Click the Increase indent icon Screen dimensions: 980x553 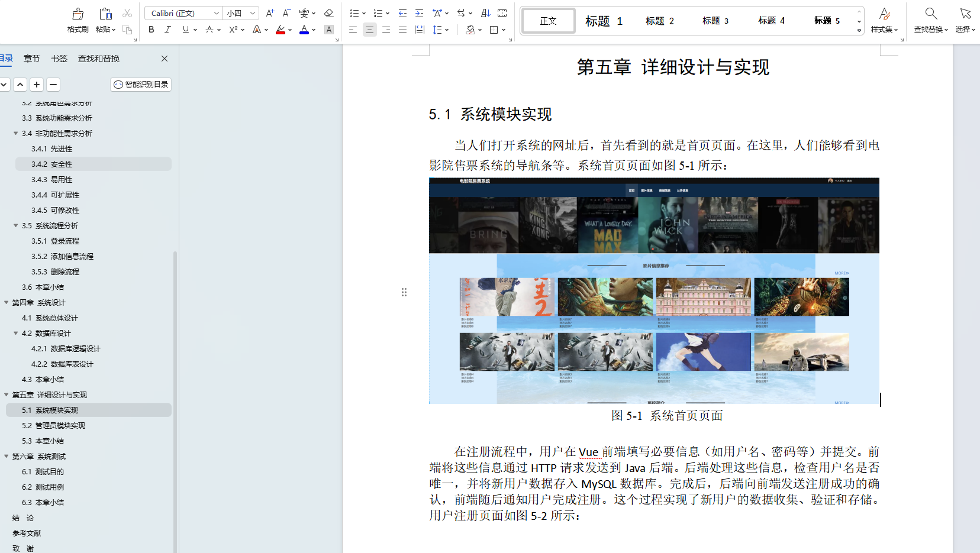(x=419, y=13)
